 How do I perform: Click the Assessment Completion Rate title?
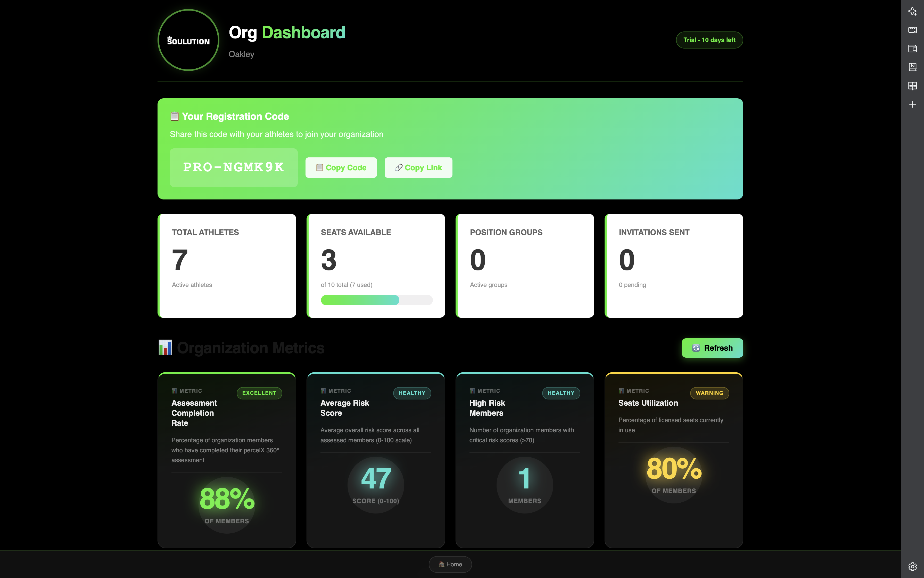click(x=194, y=413)
